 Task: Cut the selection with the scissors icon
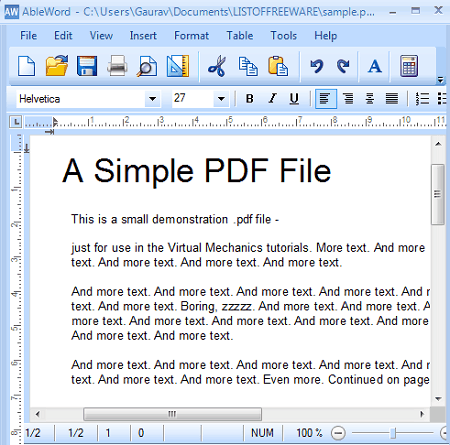[x=217, y=66]
